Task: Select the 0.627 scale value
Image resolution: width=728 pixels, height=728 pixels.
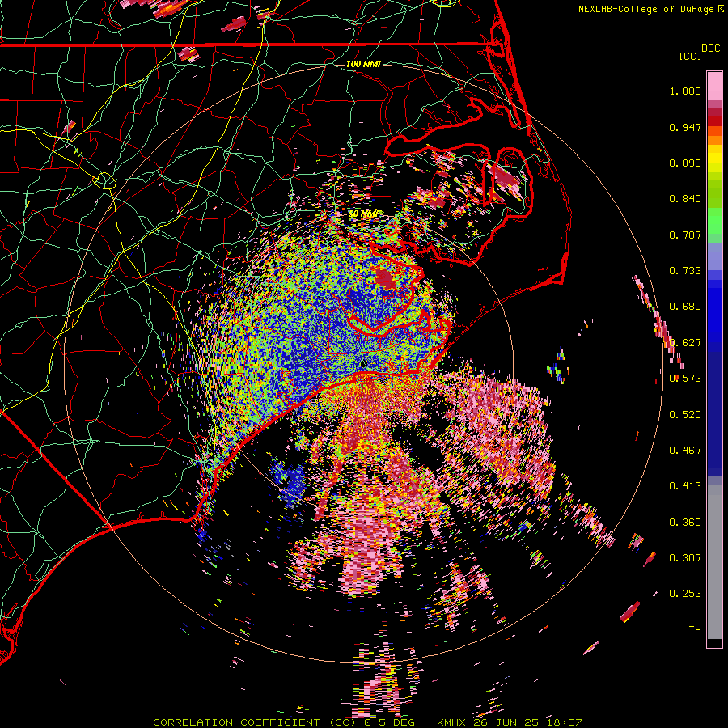Action: [x=685, y=343]
